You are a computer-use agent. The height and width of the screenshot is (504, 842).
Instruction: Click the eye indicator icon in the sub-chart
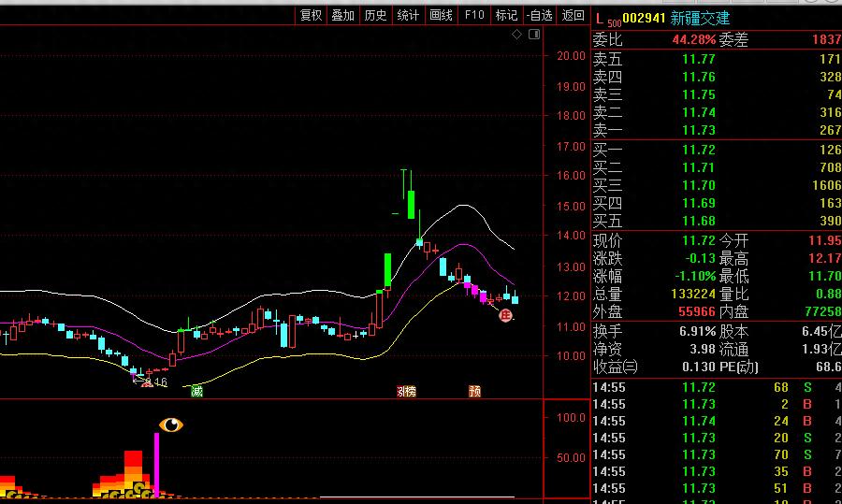(x=171, y=425)
